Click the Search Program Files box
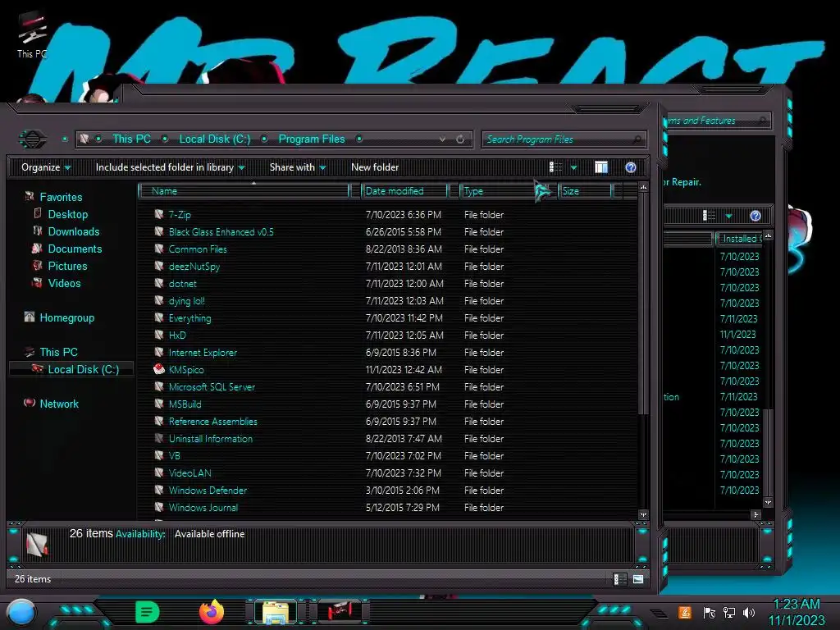 point(564,139)
